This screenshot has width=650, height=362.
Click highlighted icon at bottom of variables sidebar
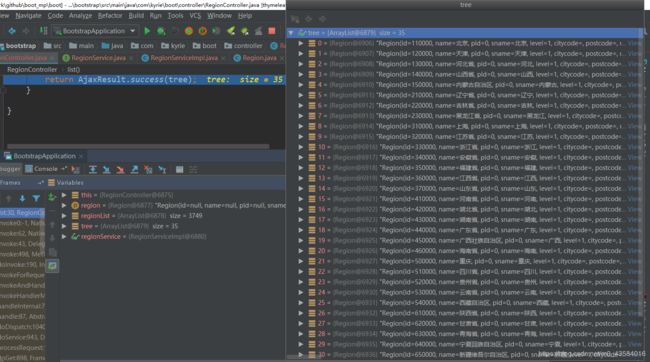(x=52, y=266)
